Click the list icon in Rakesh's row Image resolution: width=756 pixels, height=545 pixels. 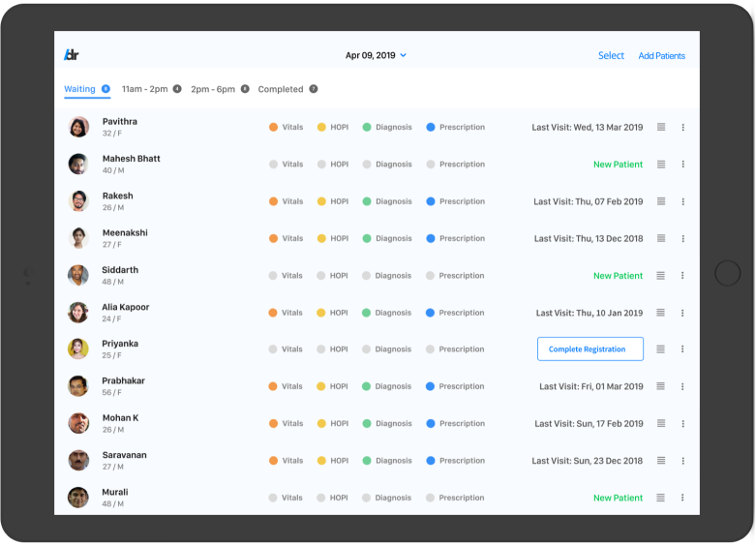[661, 201]
